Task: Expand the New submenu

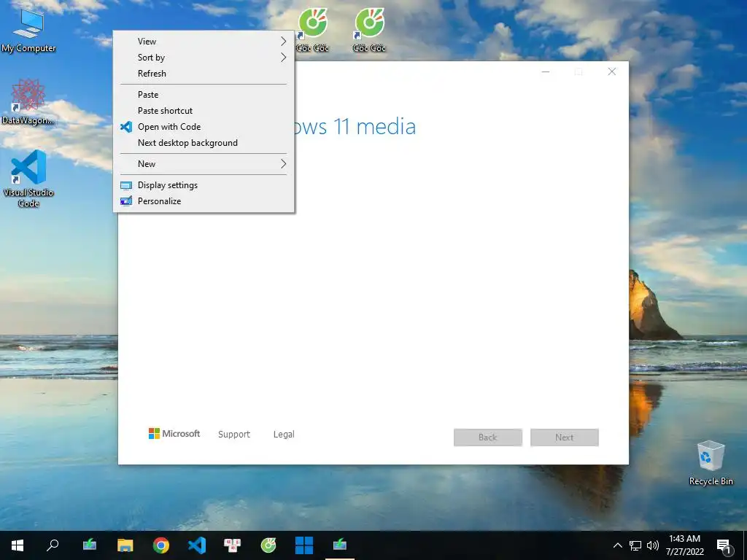Action: [204, 164]
